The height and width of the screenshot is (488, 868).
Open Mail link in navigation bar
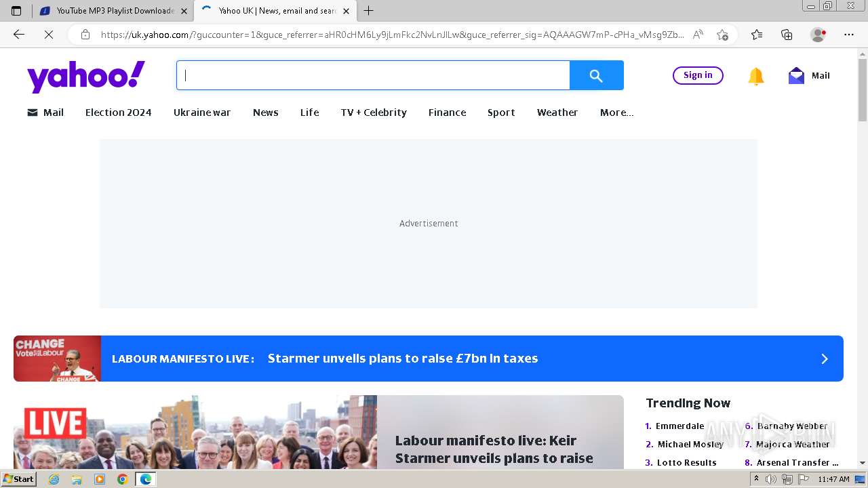click(x=45, y=113)
